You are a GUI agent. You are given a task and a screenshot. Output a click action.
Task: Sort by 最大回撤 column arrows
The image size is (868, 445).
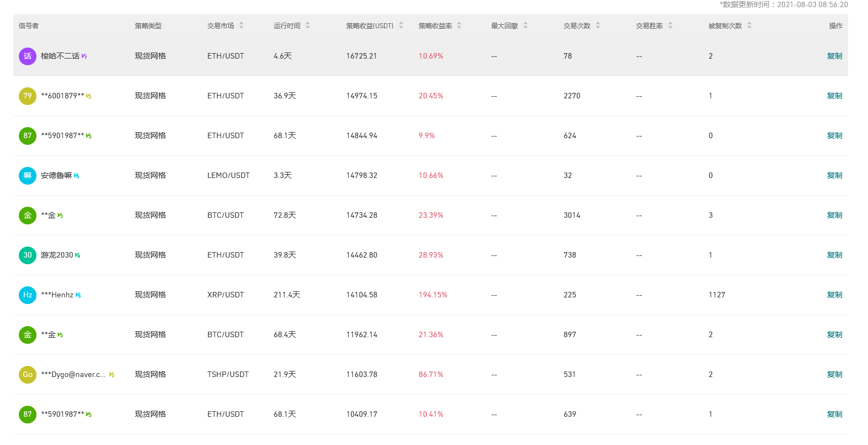525,25
